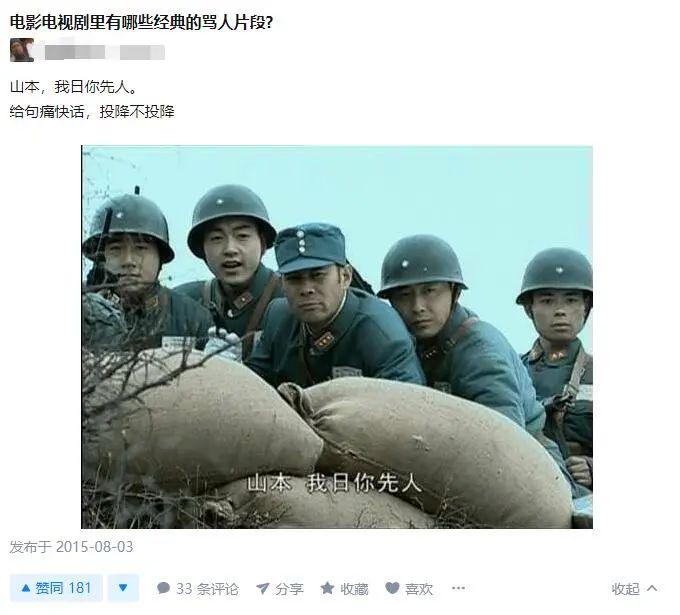Select 收藏 to save the answer
680x615 pixels.
pyautogui.click(x=344, y=589)
